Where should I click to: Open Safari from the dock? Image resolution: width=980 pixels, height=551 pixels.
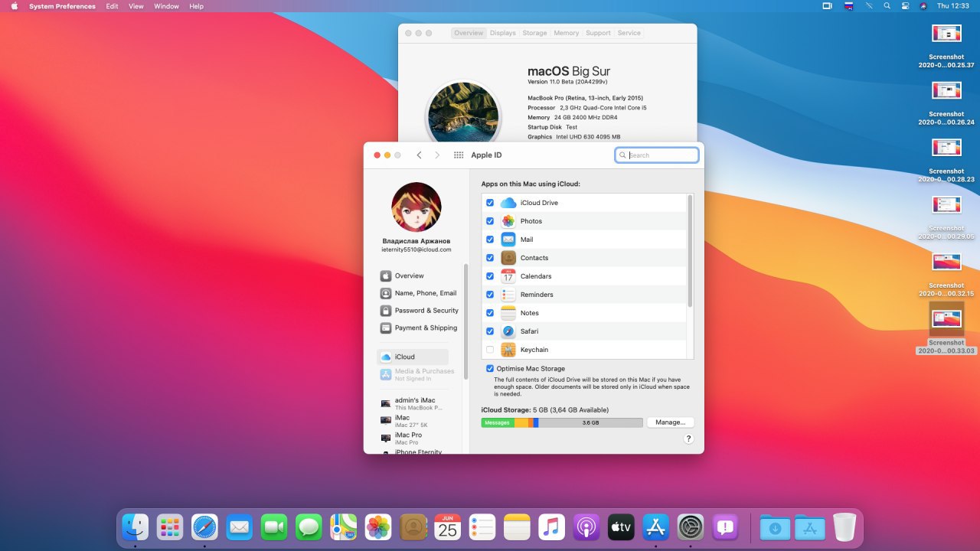(x=204, y=527)
